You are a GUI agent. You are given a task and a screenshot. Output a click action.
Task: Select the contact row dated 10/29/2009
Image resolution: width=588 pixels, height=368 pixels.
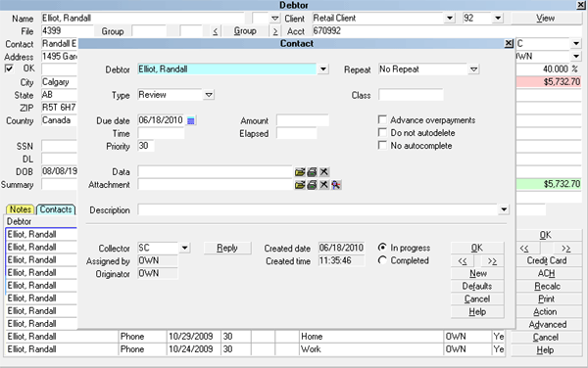click(x=255, y=337)
